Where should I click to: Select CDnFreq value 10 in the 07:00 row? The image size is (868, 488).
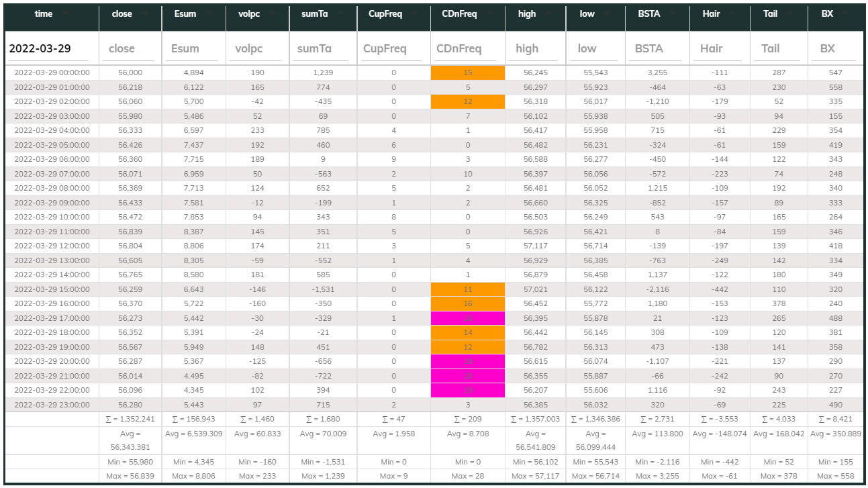tap(468, 173)
